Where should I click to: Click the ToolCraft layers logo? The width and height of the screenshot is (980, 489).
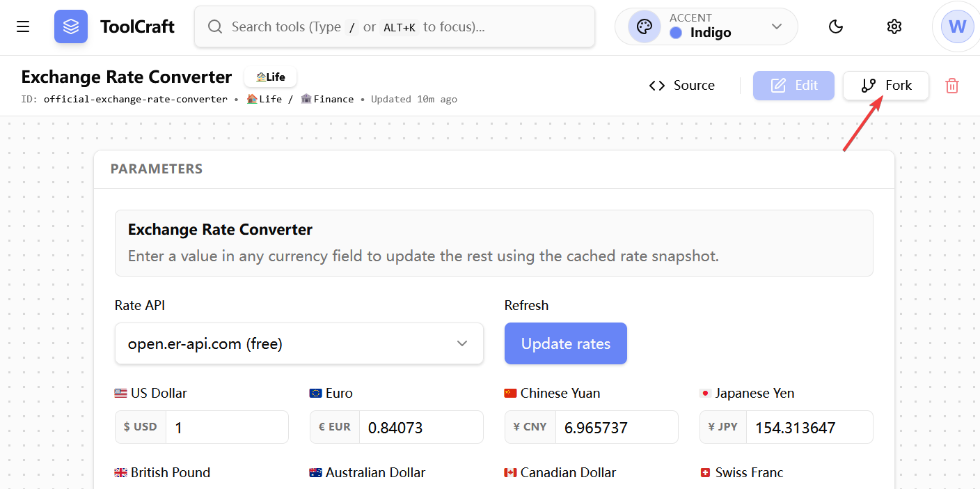(x=71, y=26)
